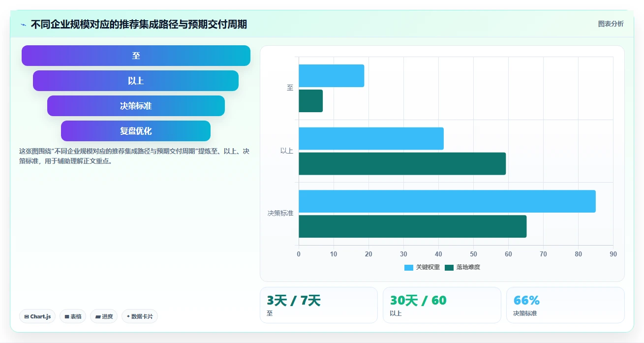Click the dark green bar for 决策标准
Image resolution: width=644 pixels, height=343 pixels.
pyautogui.click(x=412, y=226)
